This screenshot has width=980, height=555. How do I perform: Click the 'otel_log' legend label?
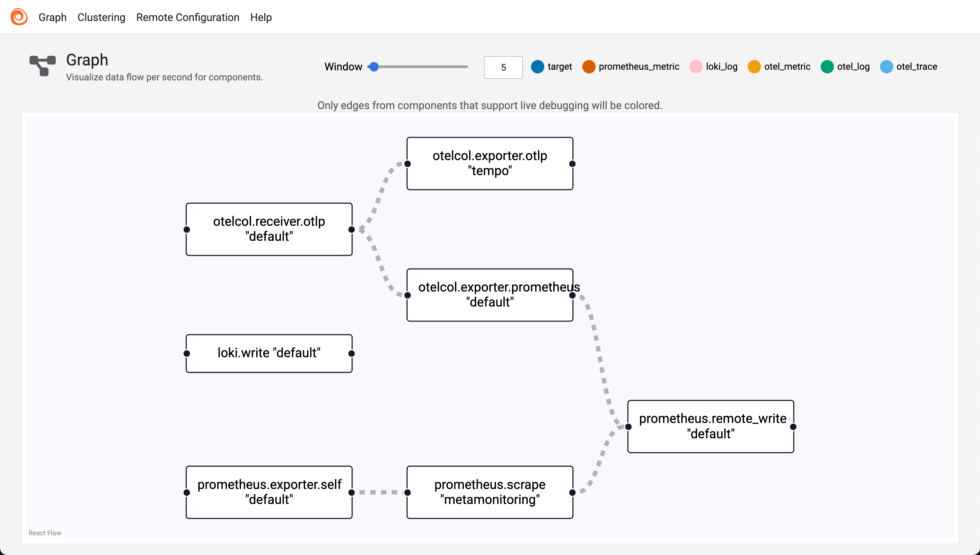853,67
